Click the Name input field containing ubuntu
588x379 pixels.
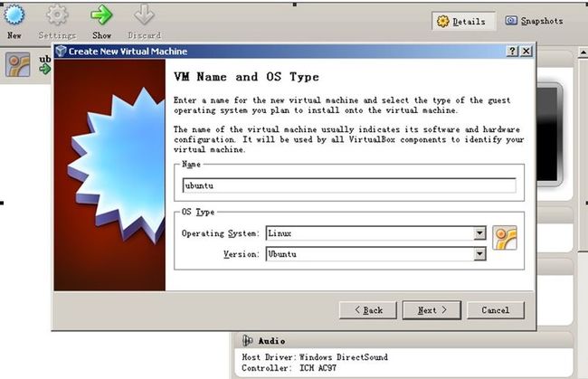pos(349,185)
